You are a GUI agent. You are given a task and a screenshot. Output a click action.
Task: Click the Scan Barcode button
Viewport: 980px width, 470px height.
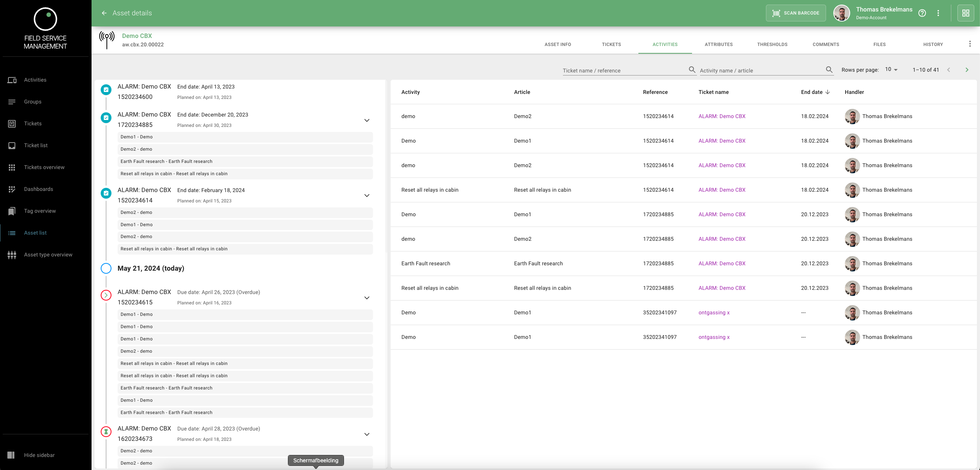click(795, 13)
